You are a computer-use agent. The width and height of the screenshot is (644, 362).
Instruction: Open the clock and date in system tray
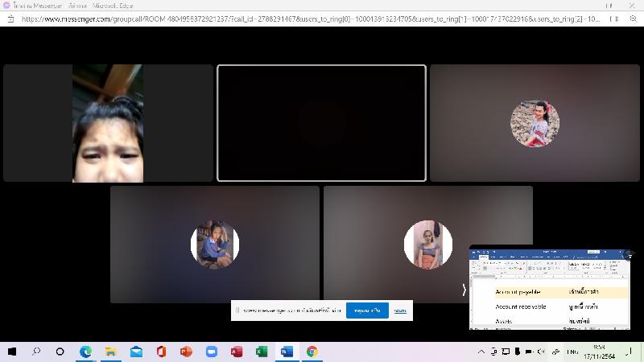tap(598, 352)
